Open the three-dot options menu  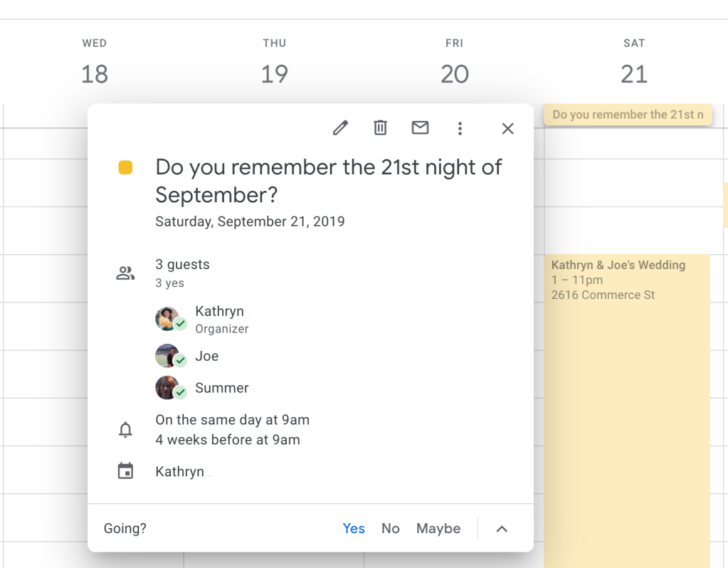tap(460, 128)
